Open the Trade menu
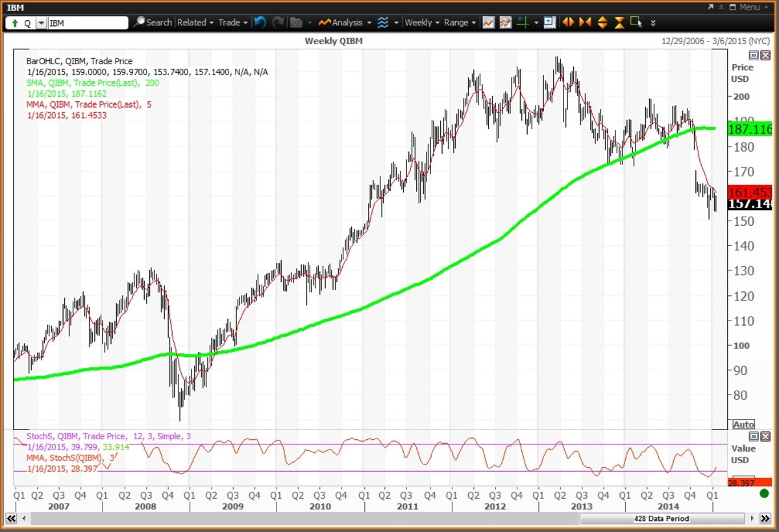The width and height of the screenshot is (779, 532). click(x=232, y=22)
